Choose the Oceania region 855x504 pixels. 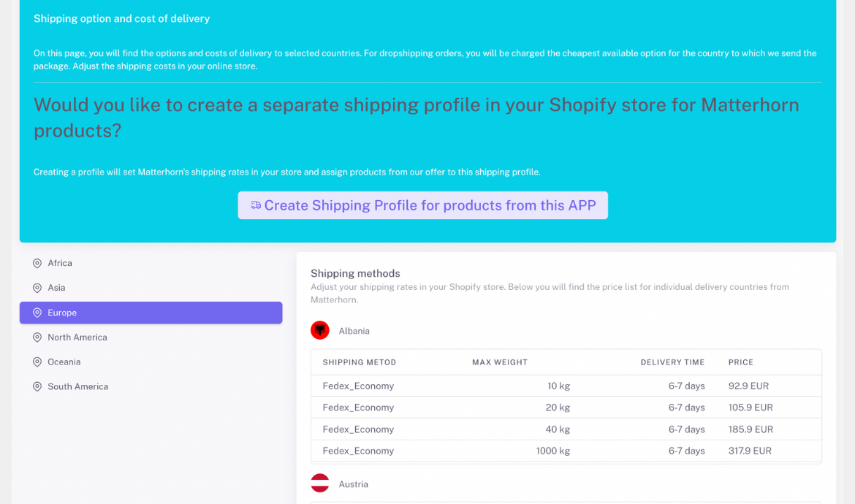[x=151, y=362]
